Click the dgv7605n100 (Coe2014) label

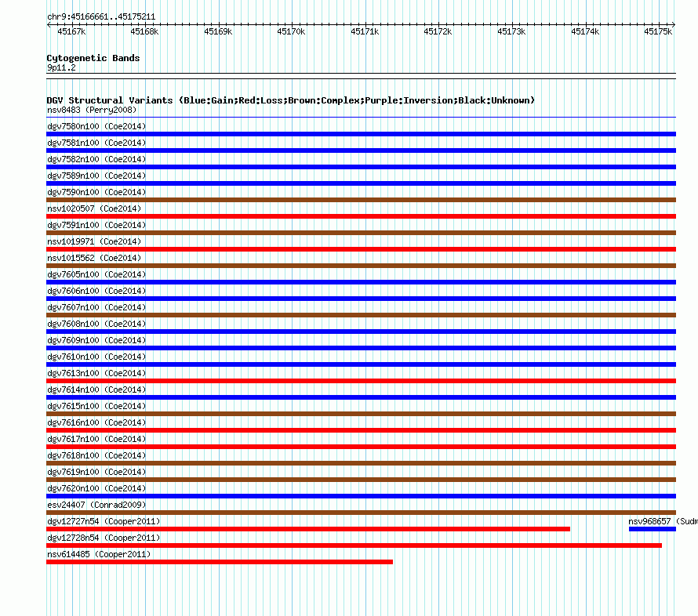coord(96,274)
